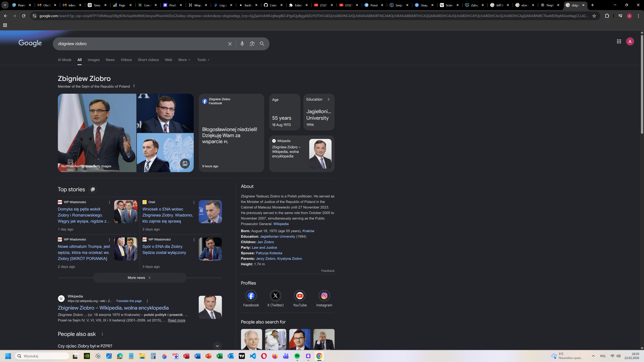Screen dimensions: 644x362
Task: Open the Jagiellonian University link
Action: pyautogui.click(x=277, y=236)
